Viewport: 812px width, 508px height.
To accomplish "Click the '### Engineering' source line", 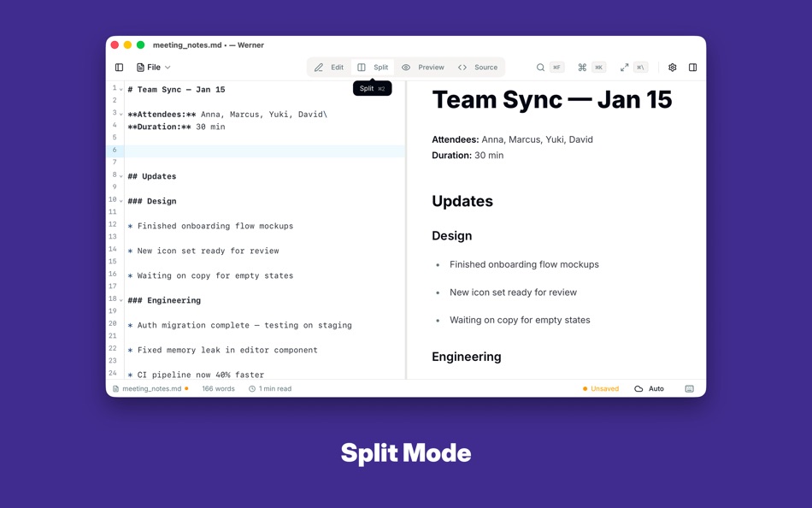I will (164, 300).
